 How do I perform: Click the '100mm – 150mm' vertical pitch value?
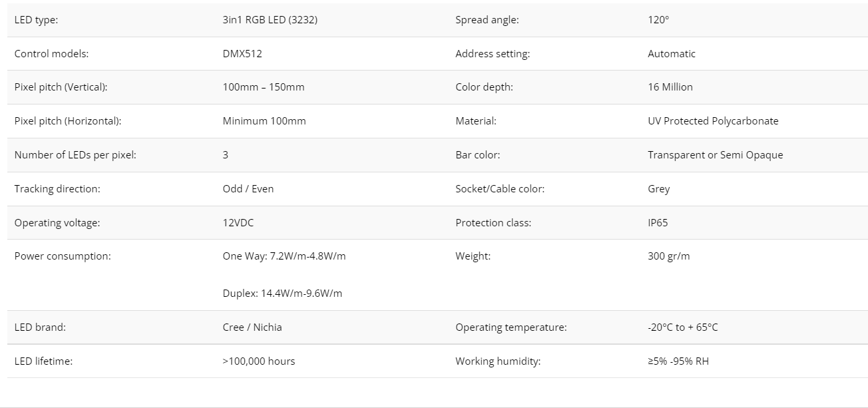click(x=264, y=87)
